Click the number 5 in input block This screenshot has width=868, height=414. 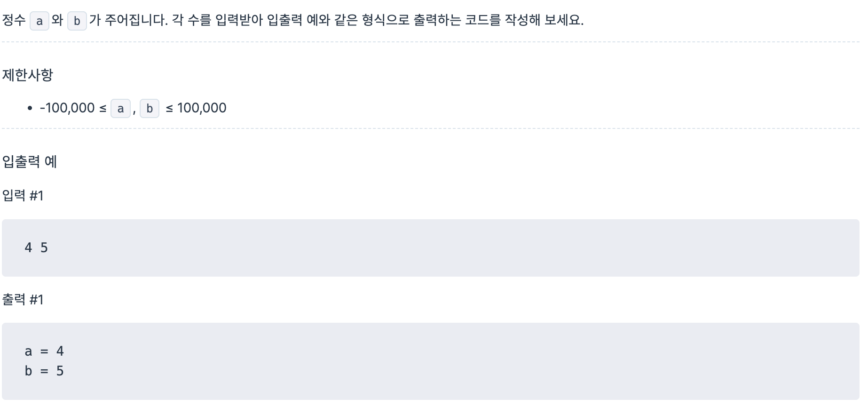[44, 247]
